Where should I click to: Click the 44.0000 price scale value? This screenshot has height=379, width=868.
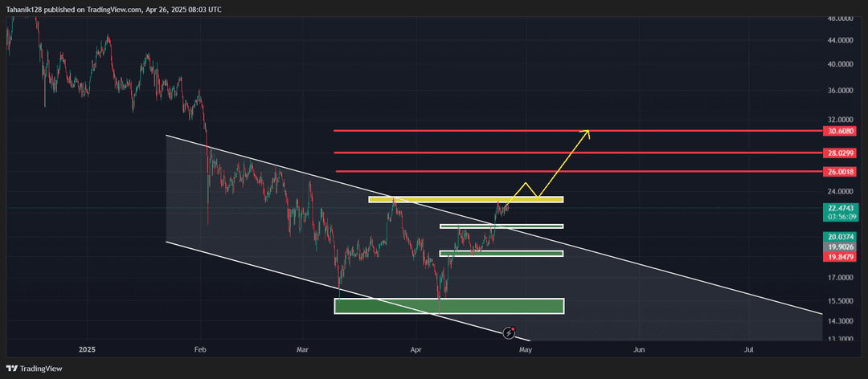840,40
